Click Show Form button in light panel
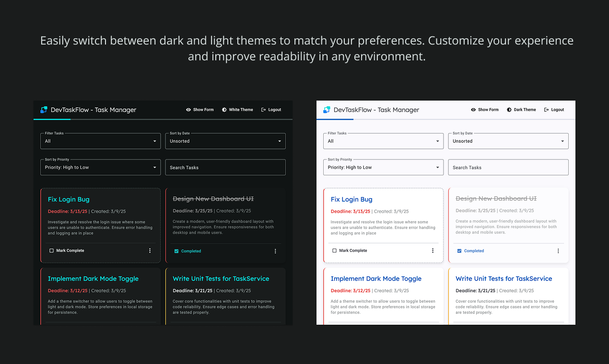 485,110
